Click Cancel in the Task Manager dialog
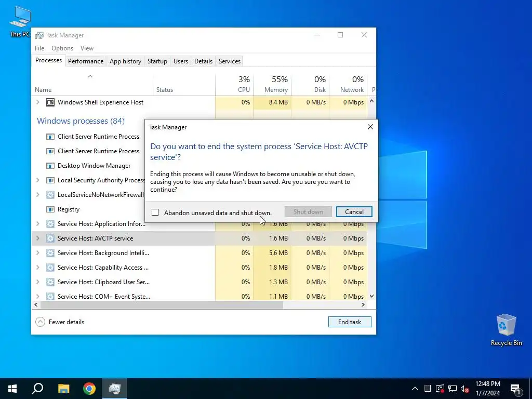 (354, 212)
